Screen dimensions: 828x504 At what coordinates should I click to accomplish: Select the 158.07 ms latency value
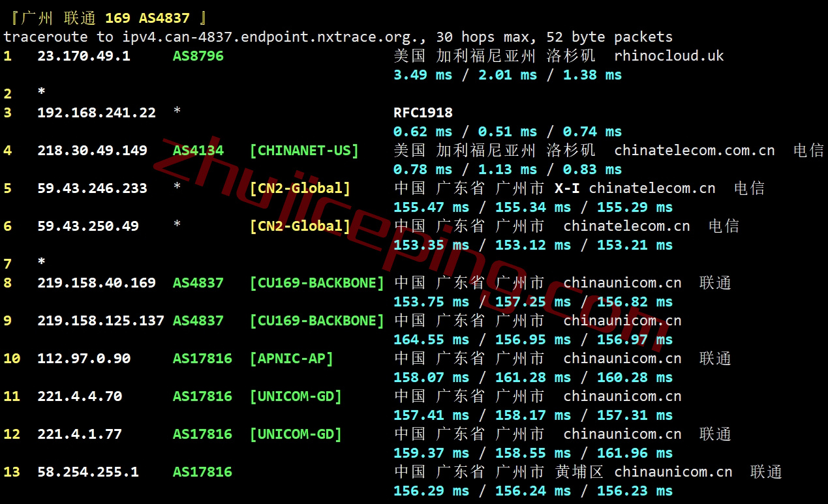(x=431, y=378)
